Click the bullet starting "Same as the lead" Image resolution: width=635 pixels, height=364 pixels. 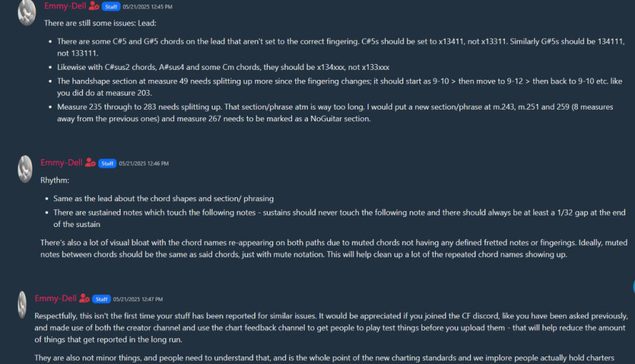[x=163, y=198]
